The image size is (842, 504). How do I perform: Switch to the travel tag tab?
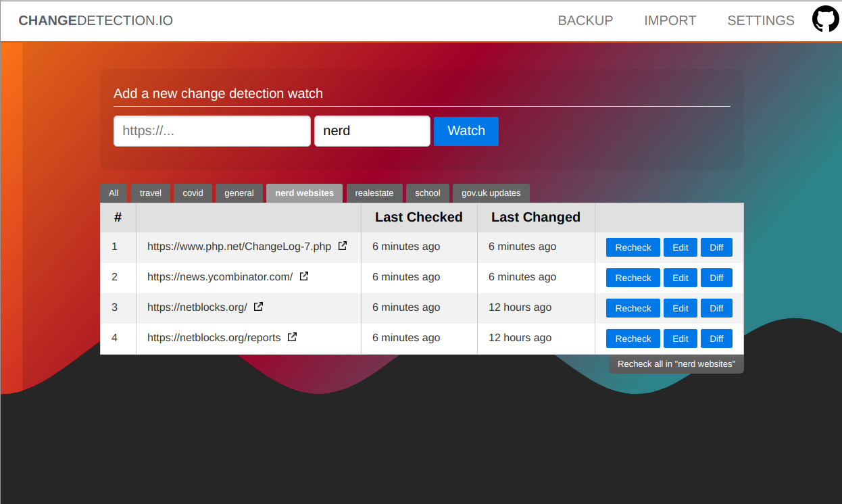[151, 193]
